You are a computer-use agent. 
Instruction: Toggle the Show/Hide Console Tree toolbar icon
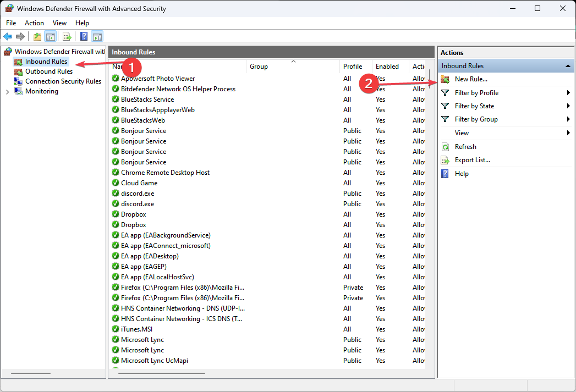[50, 36]
